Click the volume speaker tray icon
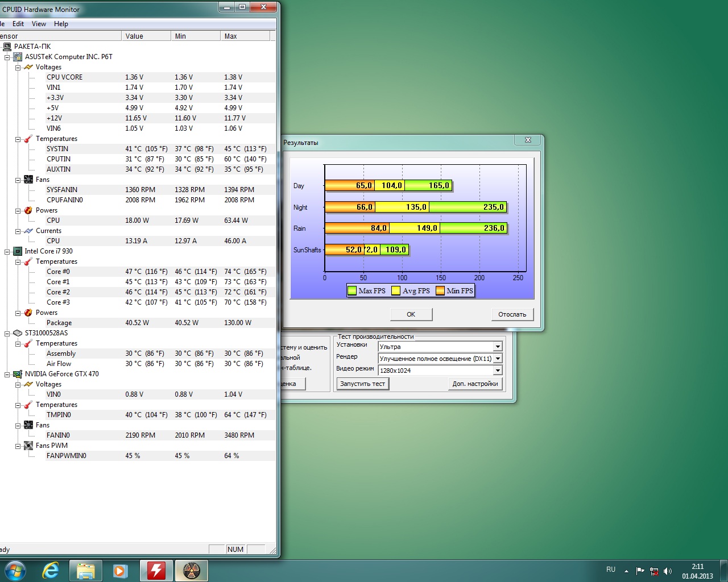 tap(668, 571)
